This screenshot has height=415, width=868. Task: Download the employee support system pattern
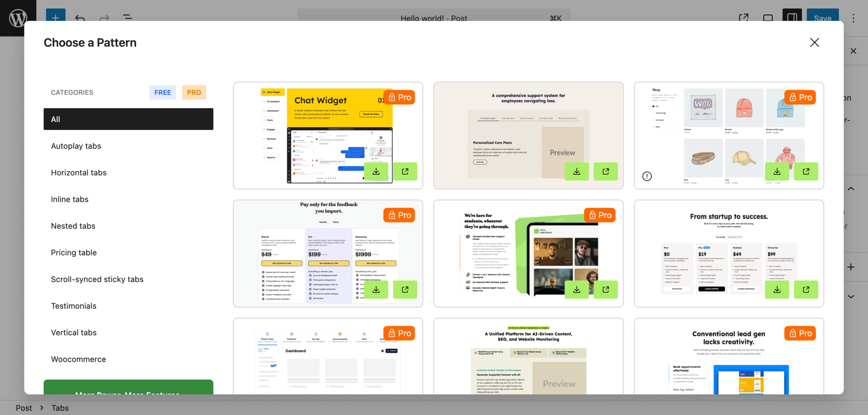(576, 171)
